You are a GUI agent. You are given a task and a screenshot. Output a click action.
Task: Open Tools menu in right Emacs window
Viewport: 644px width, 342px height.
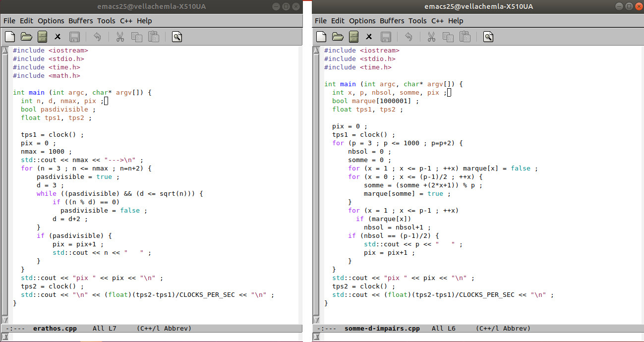[x=417, y=21]
